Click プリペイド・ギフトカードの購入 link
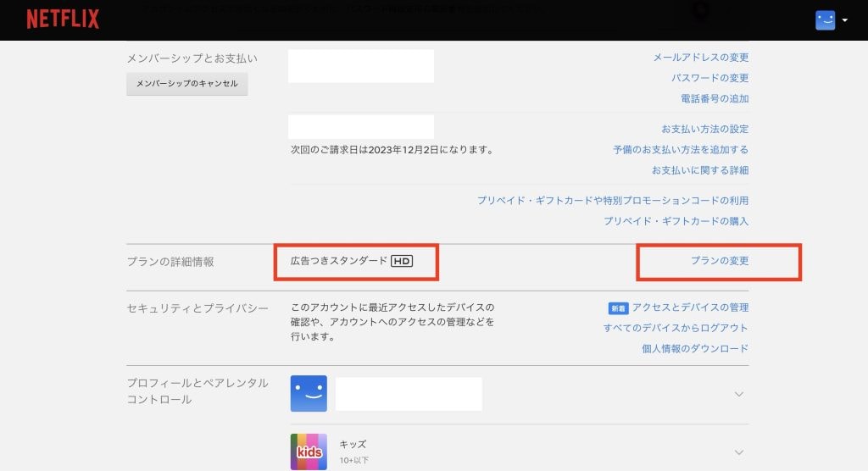The image size is (868, 471). click(x=676, y=221)
